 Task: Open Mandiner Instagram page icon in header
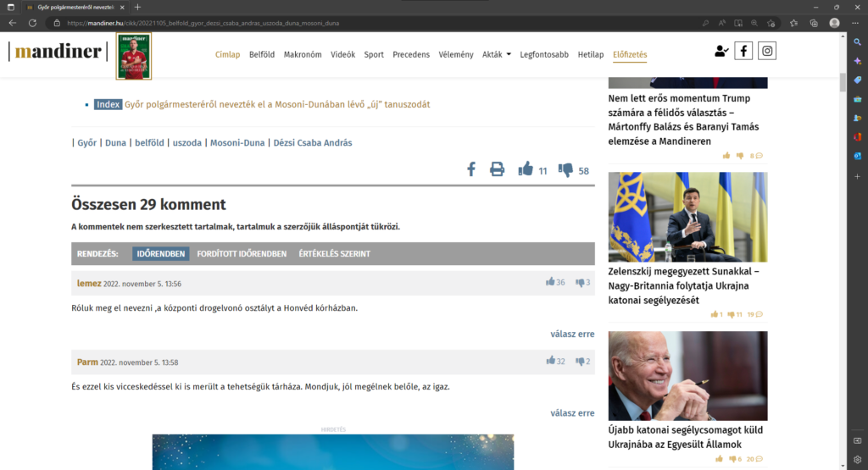coord(767,51)
